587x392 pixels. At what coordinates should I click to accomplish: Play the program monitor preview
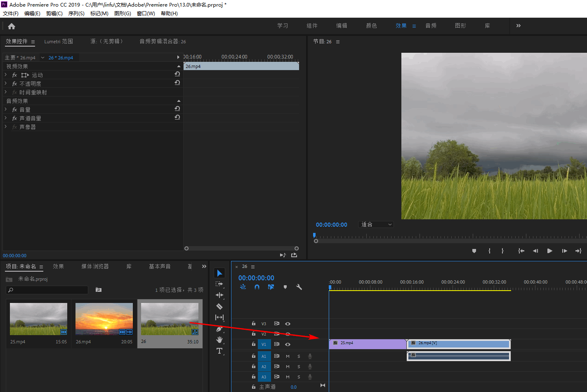point(549,251)
